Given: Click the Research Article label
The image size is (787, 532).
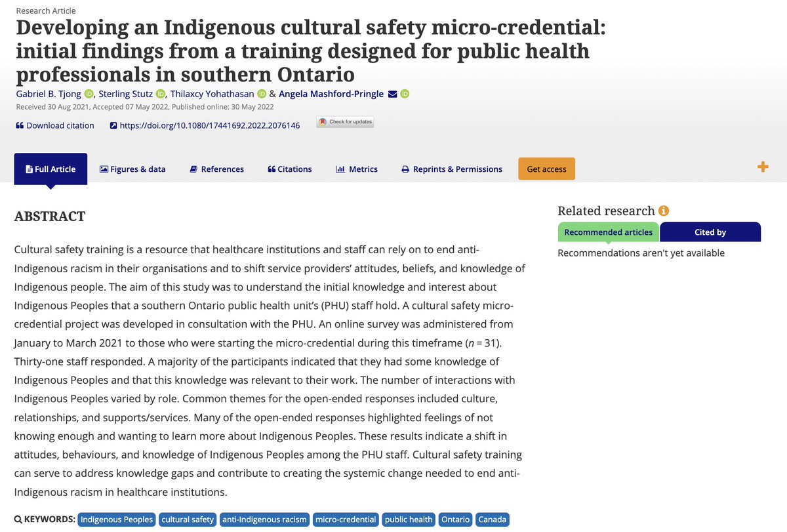Looking at the screenshot, I should click(45, 10).
